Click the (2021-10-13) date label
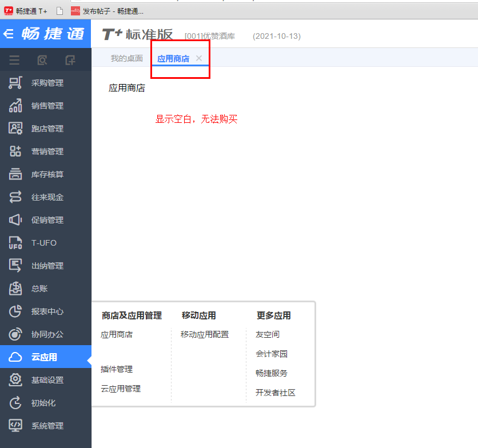478x448 pixels. [277, 36]
